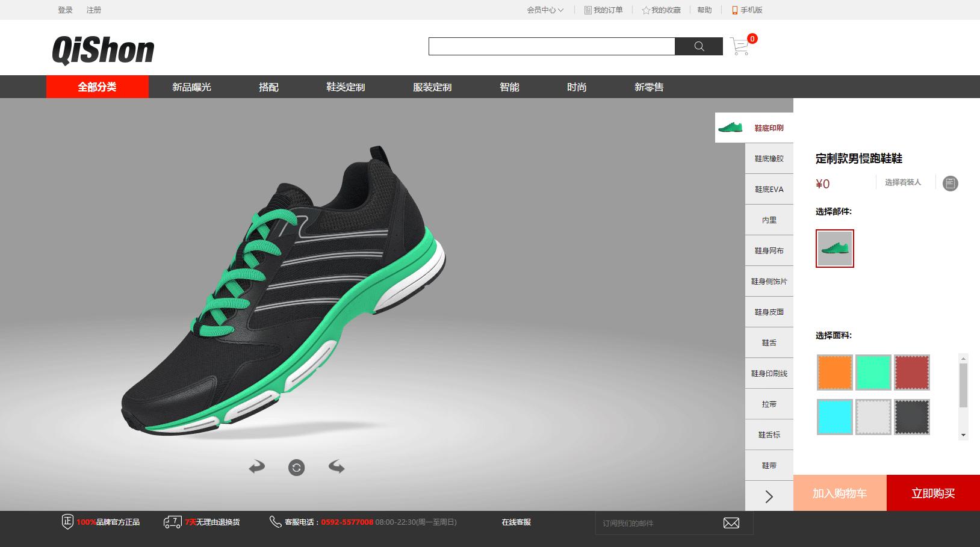
Task: Open 手机版 mobile version link
Action: (x=747, y=10)
